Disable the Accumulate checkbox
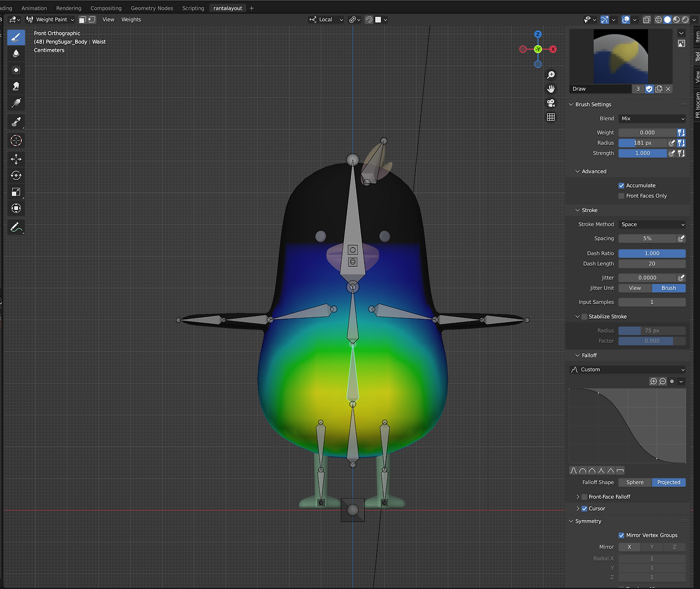 [x=621, y=185]
